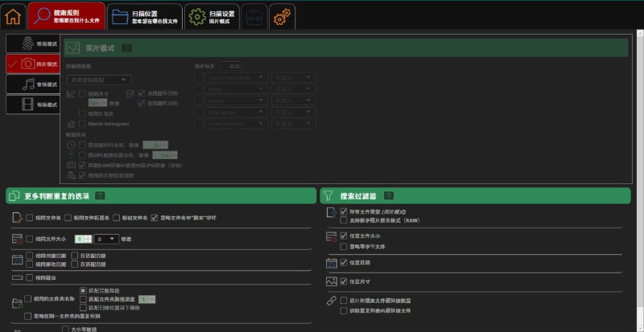Screen dimensions: 644x332
Task: Click the image size icon beside 相同尺寸
Action: pos(71,94)
